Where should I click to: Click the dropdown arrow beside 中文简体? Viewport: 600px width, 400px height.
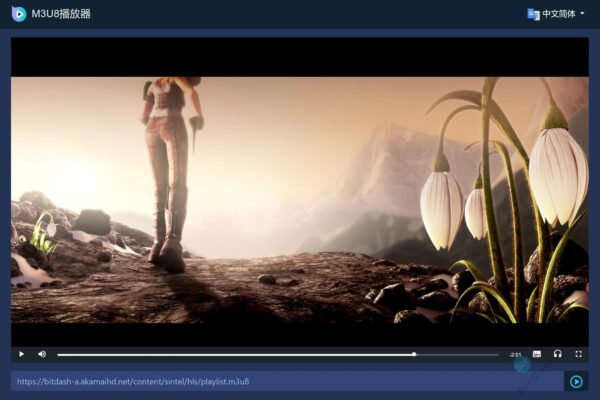pos(582,14)
